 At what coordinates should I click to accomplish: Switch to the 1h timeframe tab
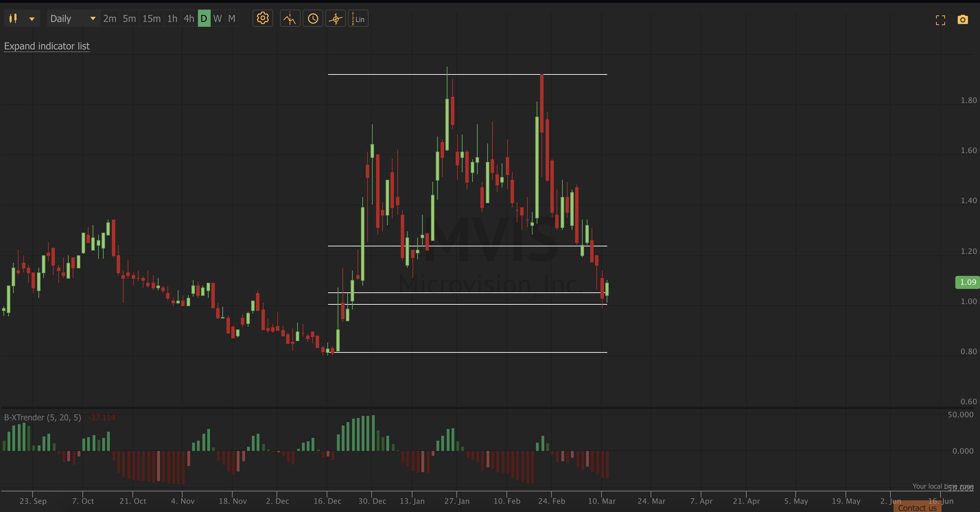(x=172, y=18)
